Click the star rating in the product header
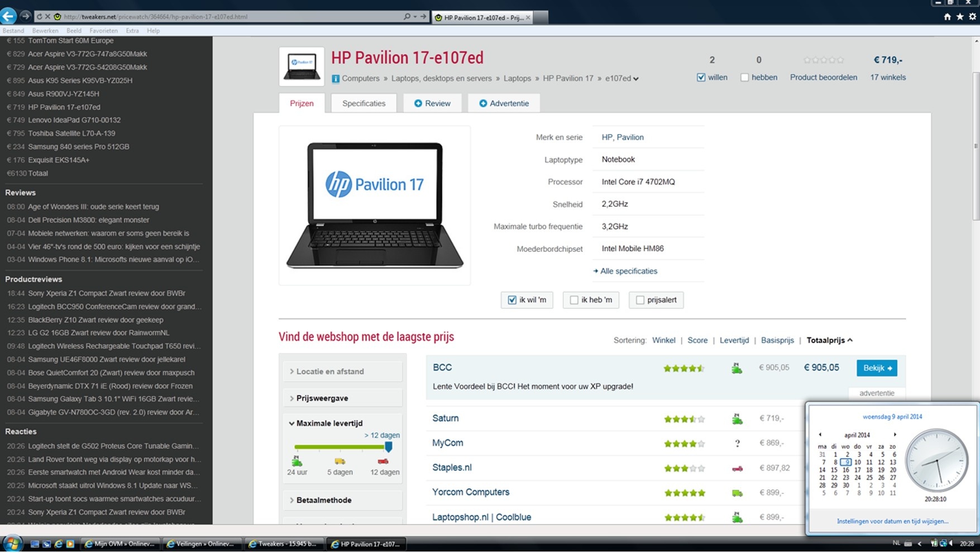980x553 pixels. click(824, 60)
